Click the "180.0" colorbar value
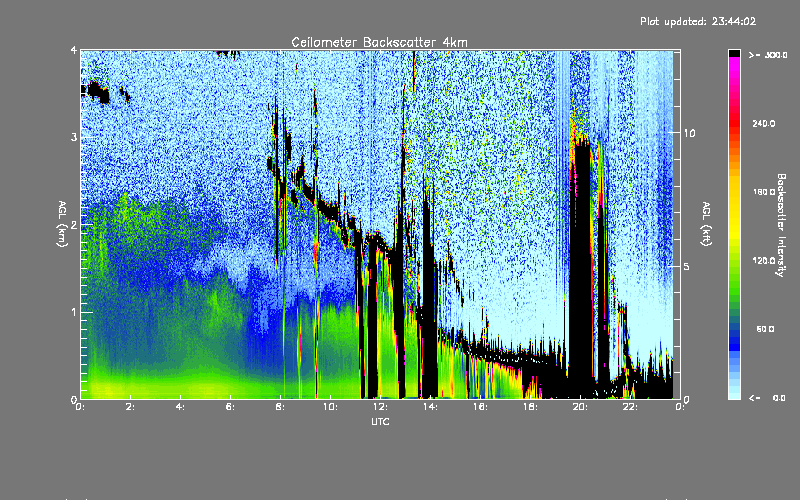The width and height of the screenshot is (800, 500). (764, 192)
